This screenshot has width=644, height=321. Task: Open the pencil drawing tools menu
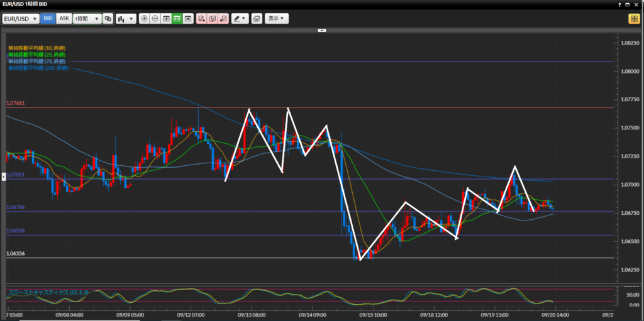(240, 19)
